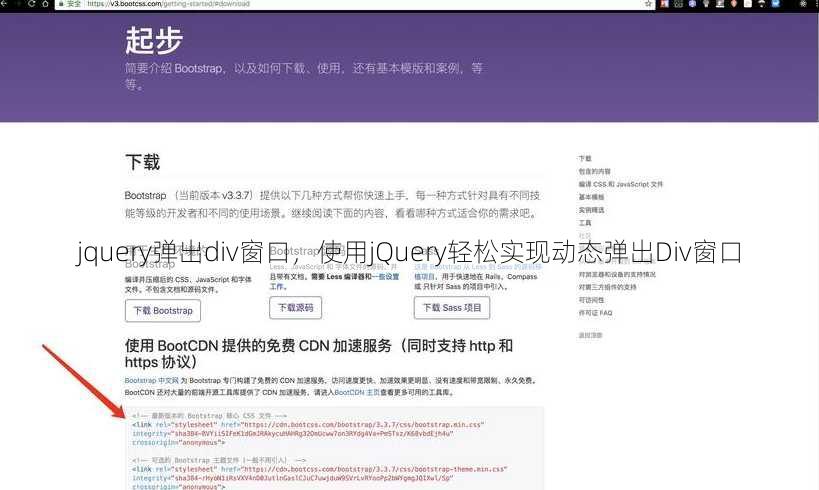This screenshot has height=490, width=819.
Task: Click the 使用 BootCDN 提供的免费 CDN heading
Action: [319, 354]
